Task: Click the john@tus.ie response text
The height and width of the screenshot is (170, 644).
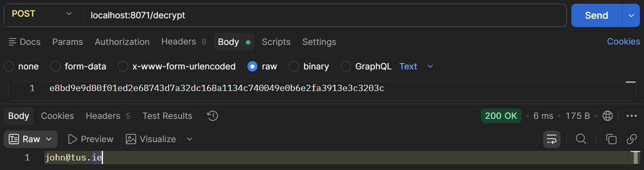Action: (x=73, y=158)
